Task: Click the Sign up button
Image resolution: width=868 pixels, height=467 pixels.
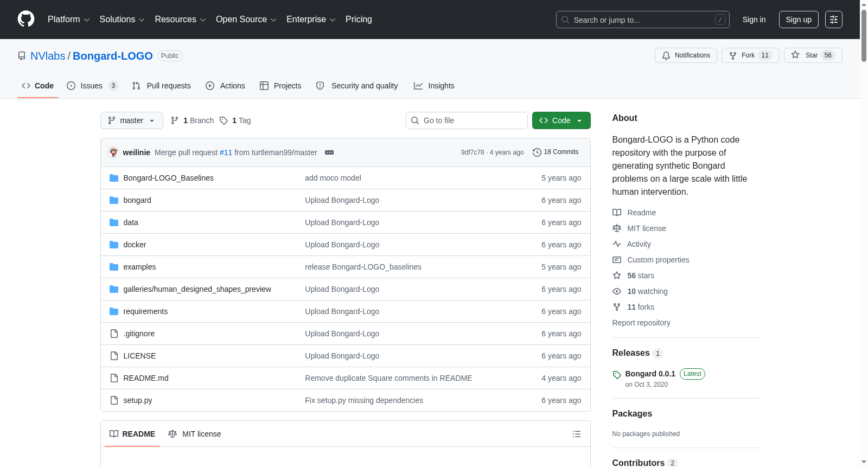Action: (799, 20)
